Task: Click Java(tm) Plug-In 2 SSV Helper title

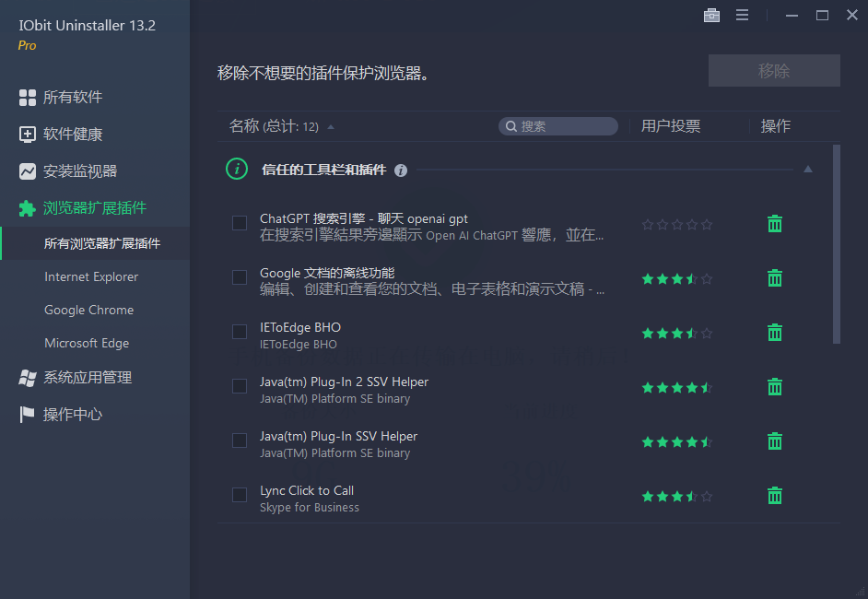Action: pos(344,382)
